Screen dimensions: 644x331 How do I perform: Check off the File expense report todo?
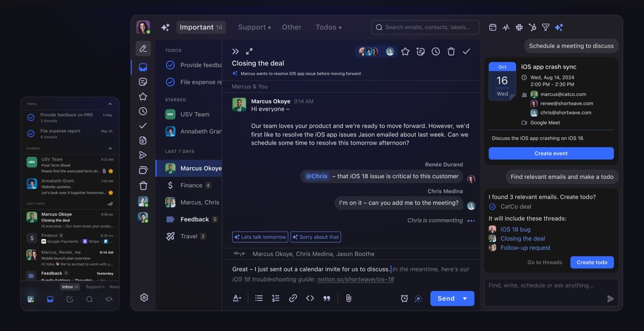(170, 82)
